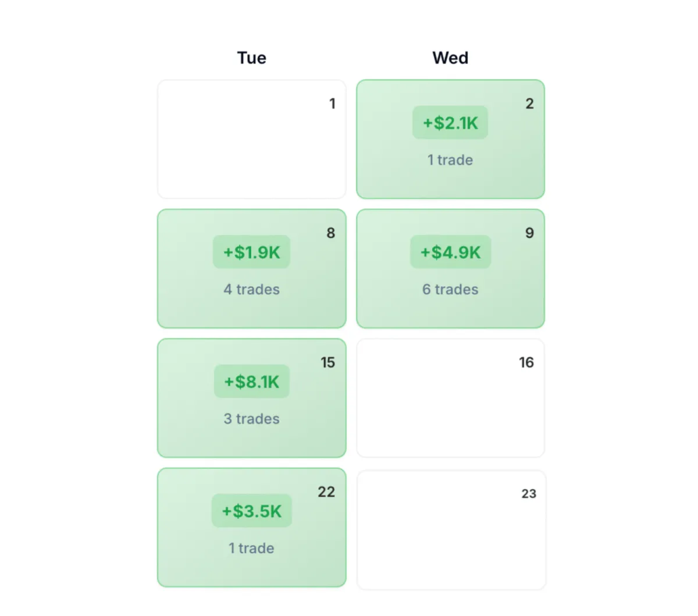Click the '4 trades' label

[x=252, y=289]
